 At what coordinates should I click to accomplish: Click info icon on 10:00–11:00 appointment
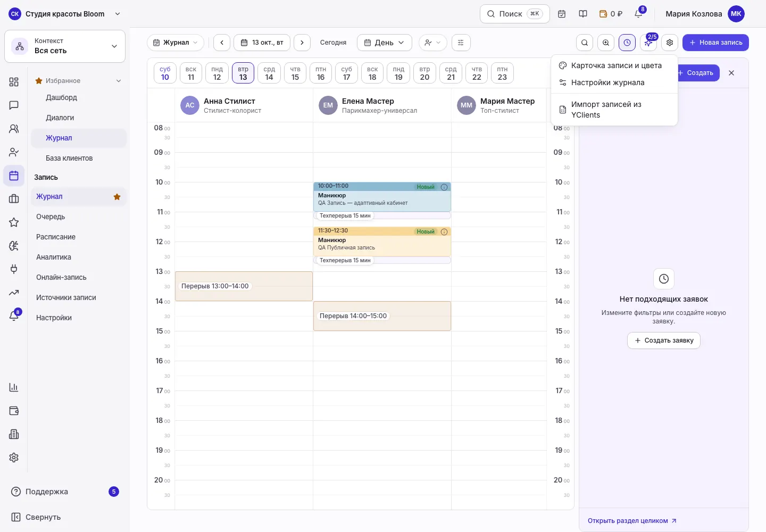coord(444,187)
